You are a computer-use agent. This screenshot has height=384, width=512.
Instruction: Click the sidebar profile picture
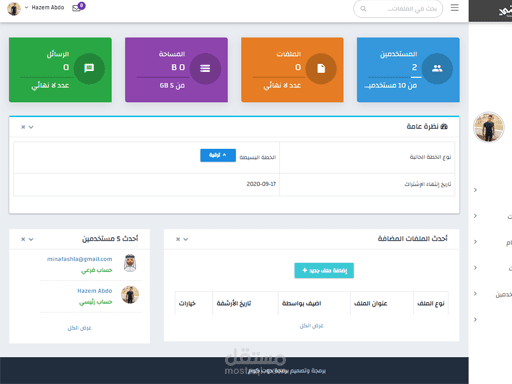[x=489, y=127]
